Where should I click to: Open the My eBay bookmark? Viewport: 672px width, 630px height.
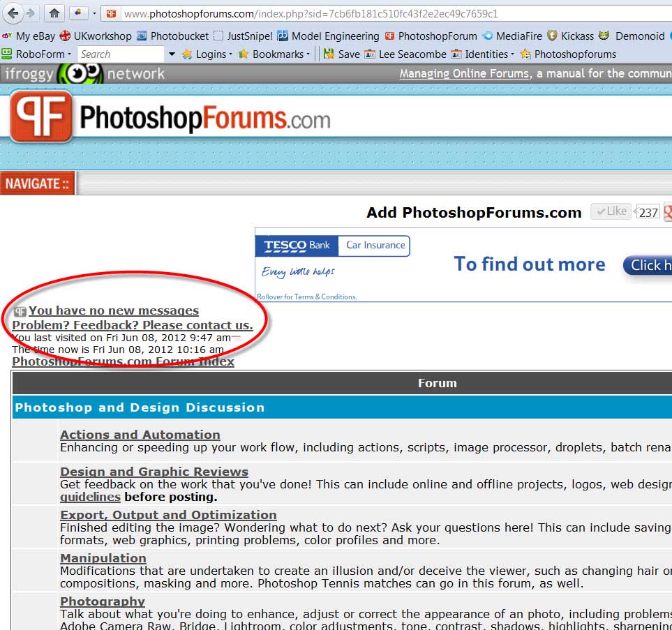29,36
